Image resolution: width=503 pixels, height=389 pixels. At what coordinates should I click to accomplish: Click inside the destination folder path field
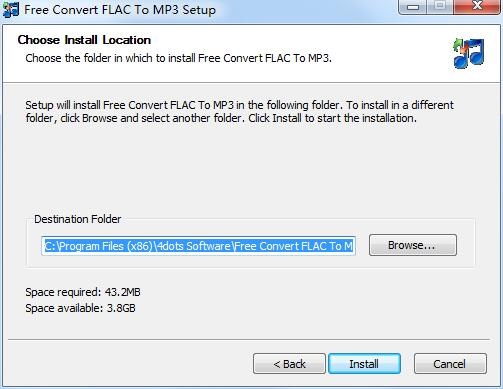coord(198,246)
